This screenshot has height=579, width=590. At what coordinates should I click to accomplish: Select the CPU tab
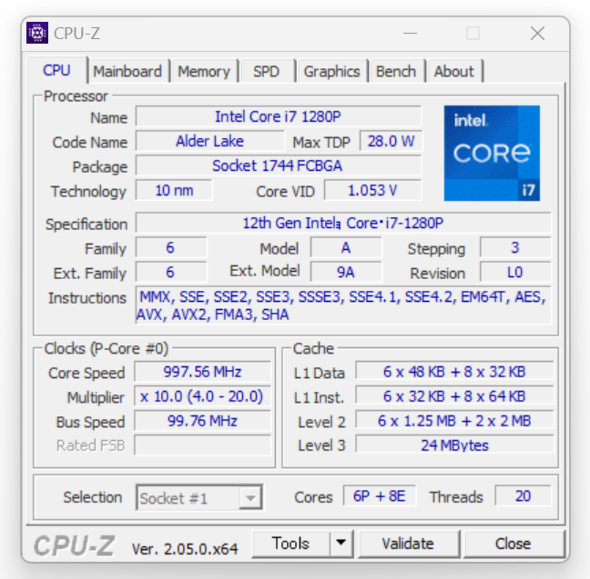57,70
